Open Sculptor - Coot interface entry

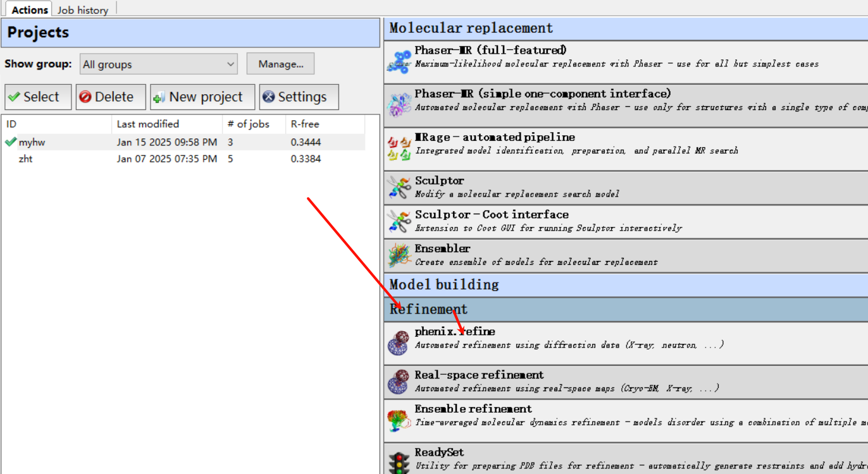tap(626, 221)
